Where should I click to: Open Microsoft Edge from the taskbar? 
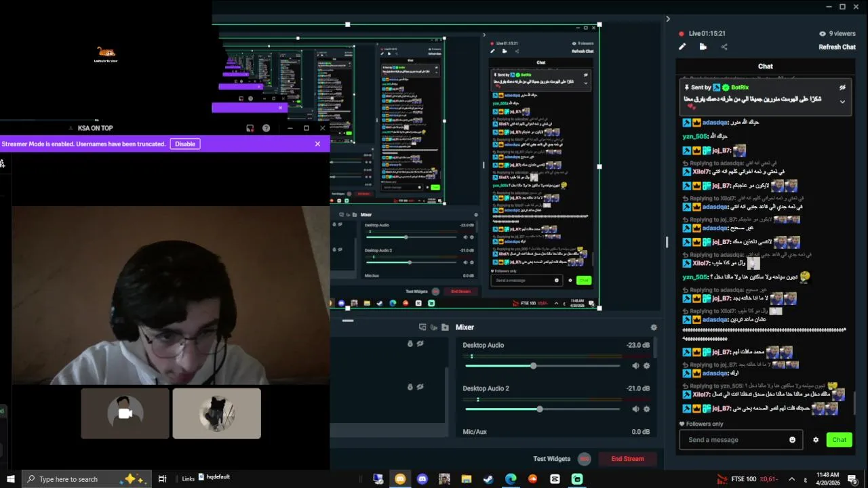coord(511,479)
